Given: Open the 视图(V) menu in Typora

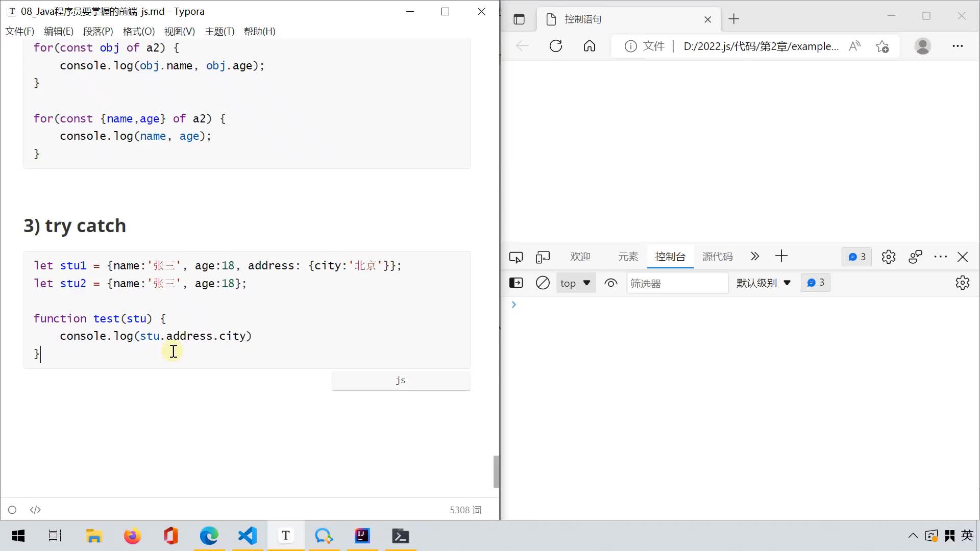Looking at the screenshot, I should click(x=180, y=32).
